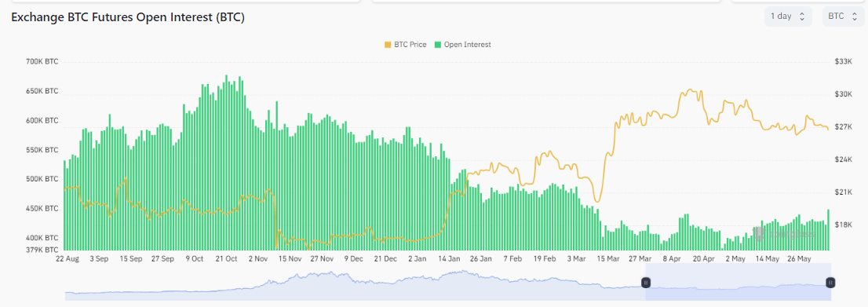This screenshot has height=307, width=868.
Task: Click the stepper arrows beside 1 day
Action: [x=802, y=16]
